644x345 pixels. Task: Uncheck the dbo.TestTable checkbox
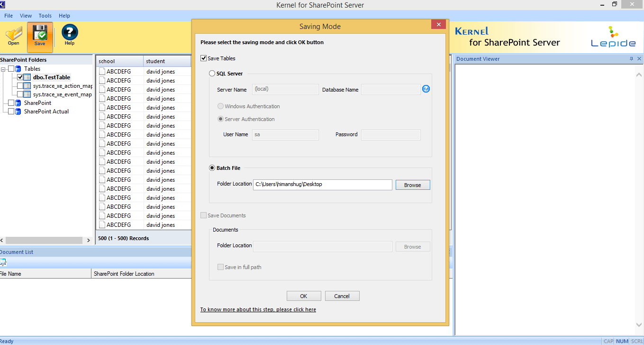coord(20,77)
